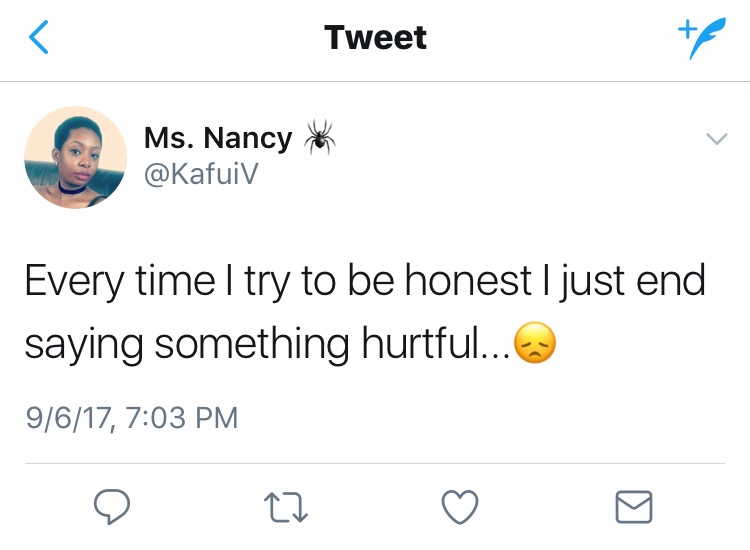Open the tweet options chevron dropdown

(716, 139)
